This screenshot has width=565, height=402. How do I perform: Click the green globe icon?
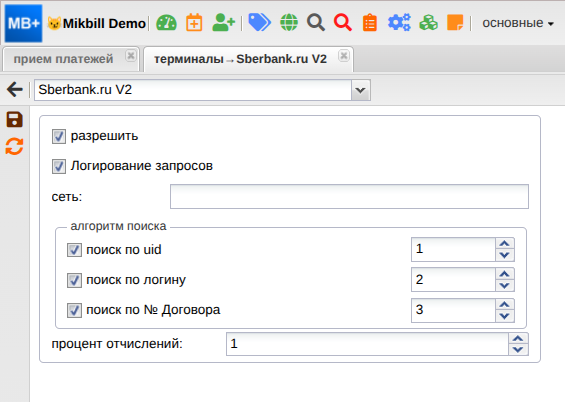289,23
